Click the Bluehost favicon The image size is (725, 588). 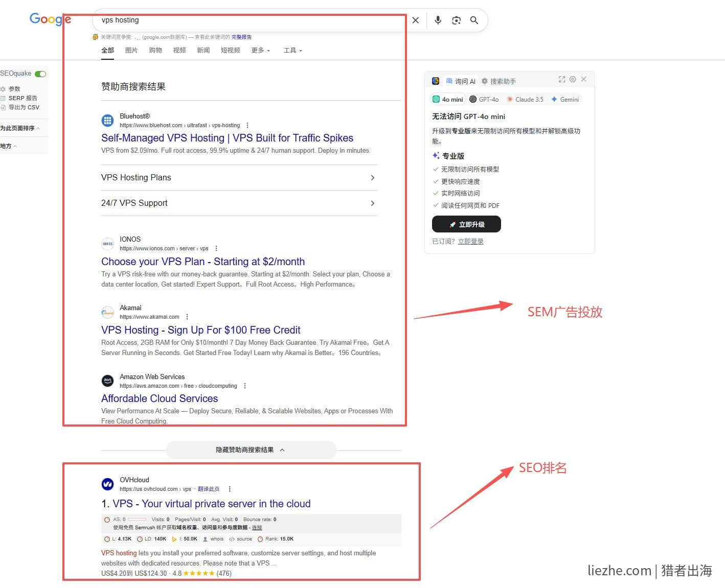coord(107,121)
